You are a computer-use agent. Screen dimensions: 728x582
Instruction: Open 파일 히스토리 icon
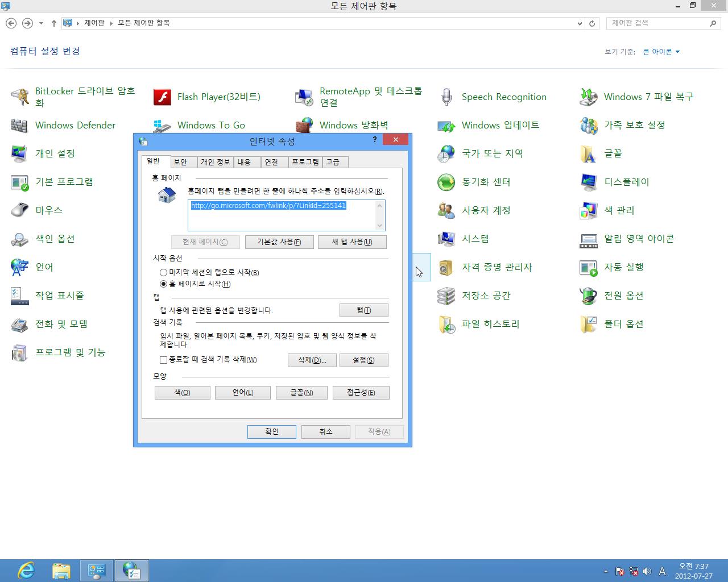tap(446, 324)
